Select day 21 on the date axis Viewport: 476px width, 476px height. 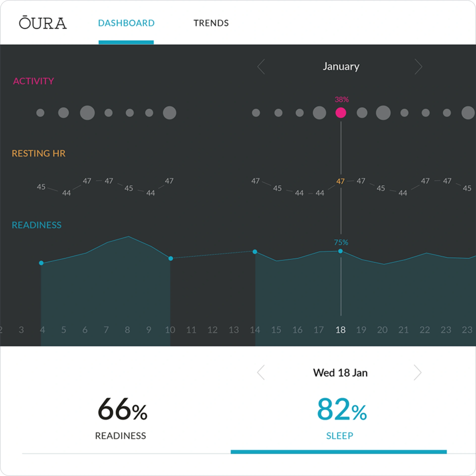coord(403,330)
